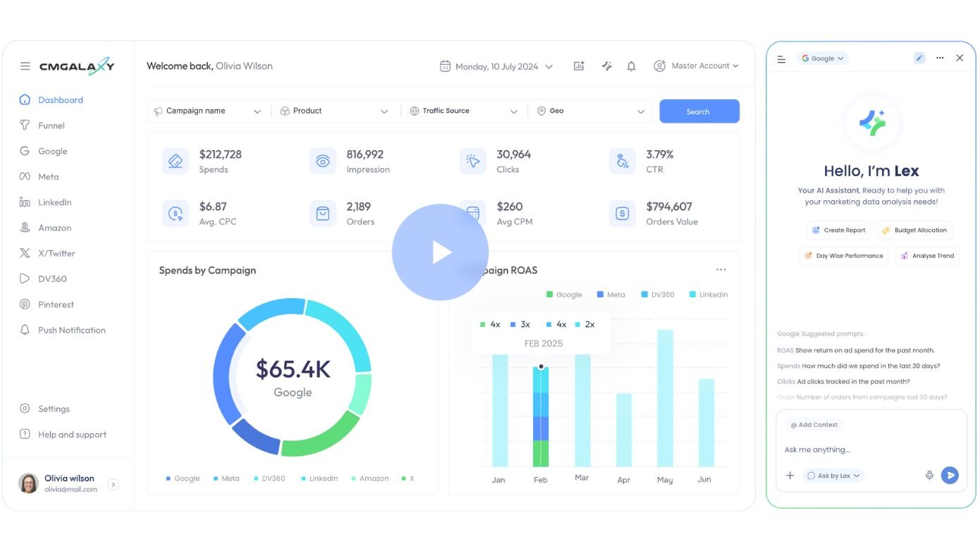The image size is (980, 551).
Task: Expand the Campaign name filter
Action: coord(207,111)
